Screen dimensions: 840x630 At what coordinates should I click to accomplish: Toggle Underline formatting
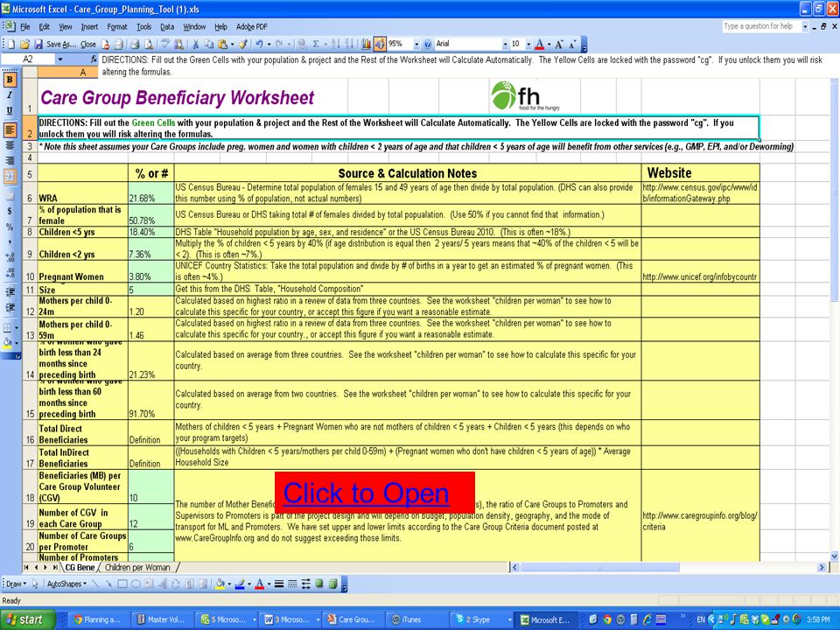[x=9, y=110]
